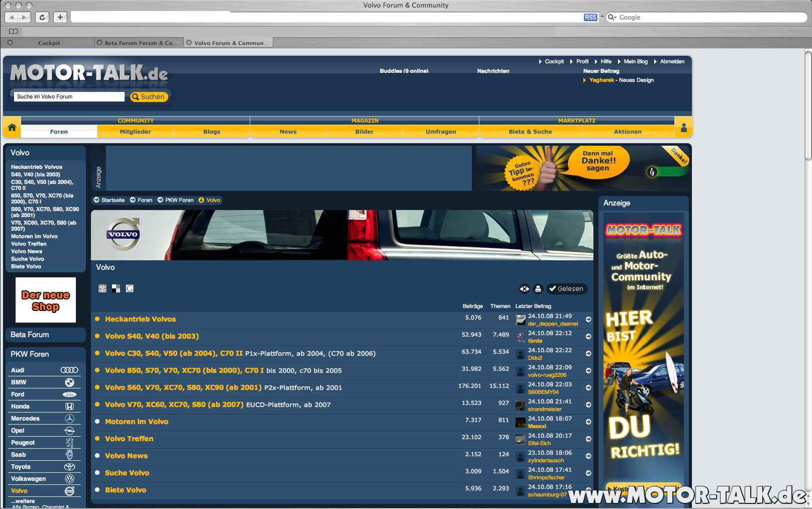Screen dimensions: 812x509
Task: Switch to the Cockpit browser tab
Action: tap(49, 43)
